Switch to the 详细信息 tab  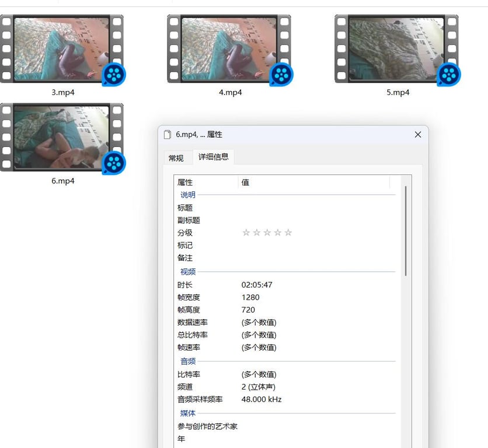point(214,157)
